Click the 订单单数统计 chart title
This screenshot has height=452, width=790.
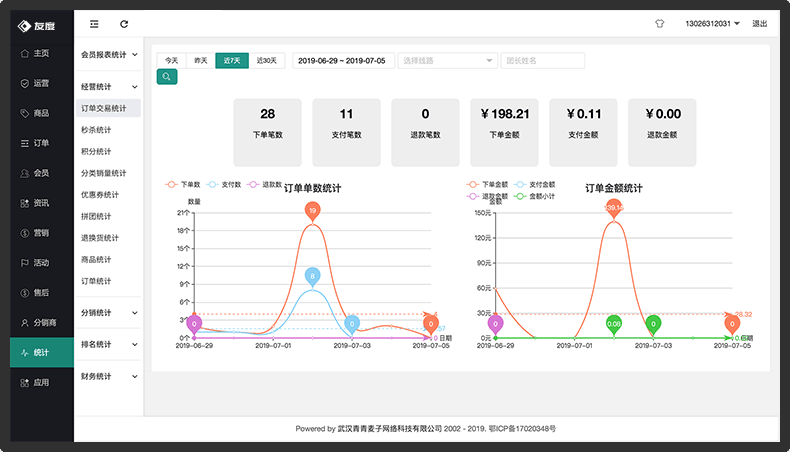[x=312, y=188]
